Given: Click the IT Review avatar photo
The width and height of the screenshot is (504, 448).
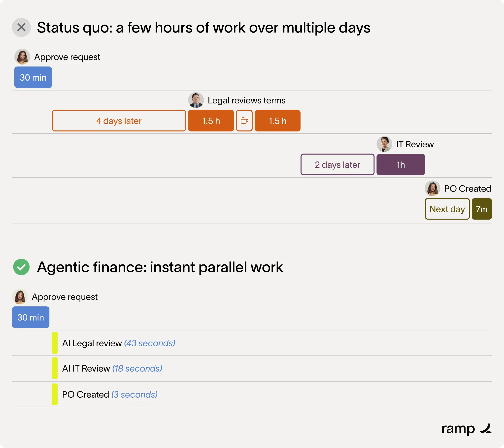Looking at the screenshot, I should point(384,144).
